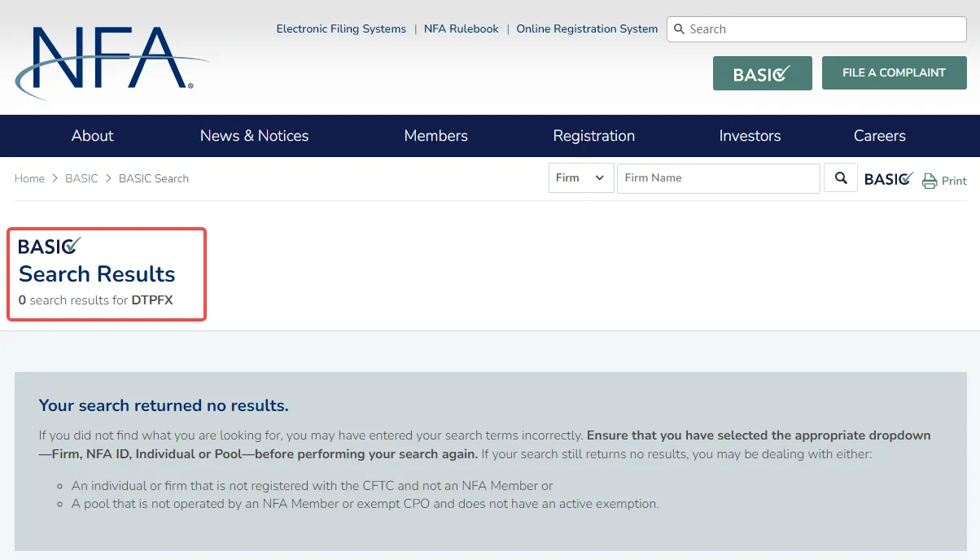
Task: Click the green BASIC button
Action: click(x=763, y=73)
